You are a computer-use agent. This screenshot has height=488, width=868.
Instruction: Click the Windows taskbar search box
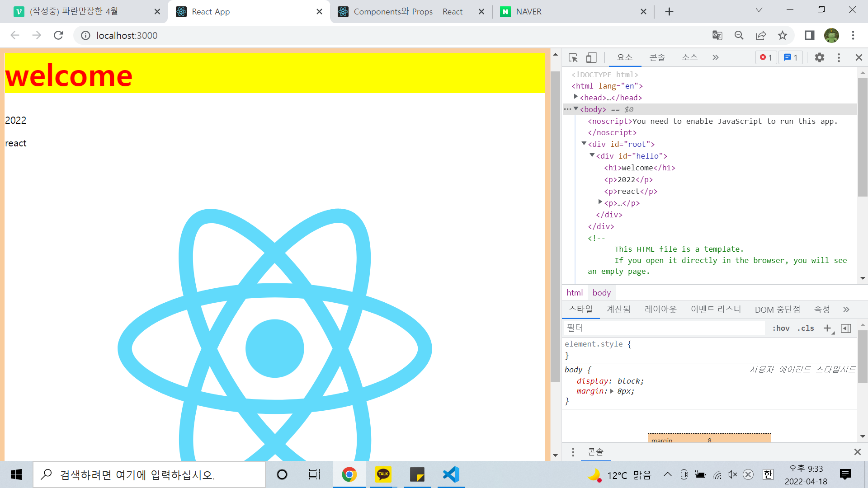pos(149,474)
